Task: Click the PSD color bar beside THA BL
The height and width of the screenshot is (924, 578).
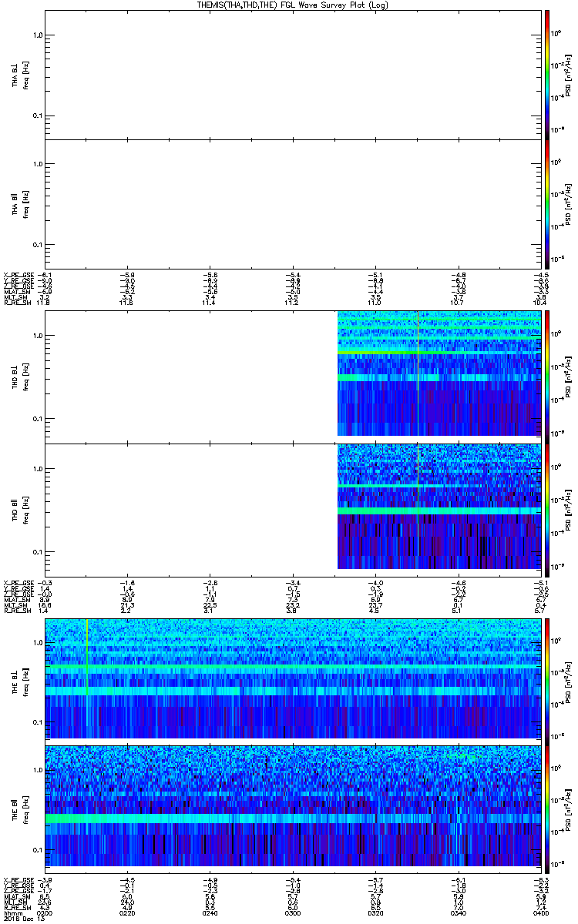Action: coord(547,74)
